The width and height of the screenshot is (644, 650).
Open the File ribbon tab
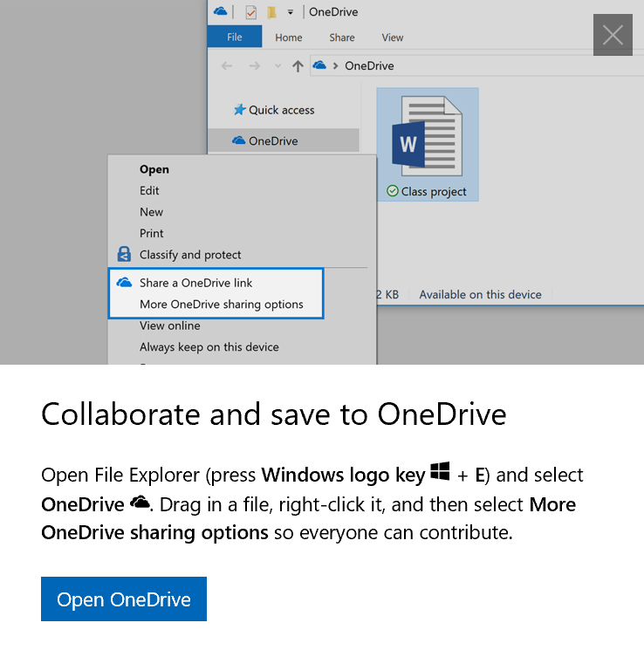[234, 37]
